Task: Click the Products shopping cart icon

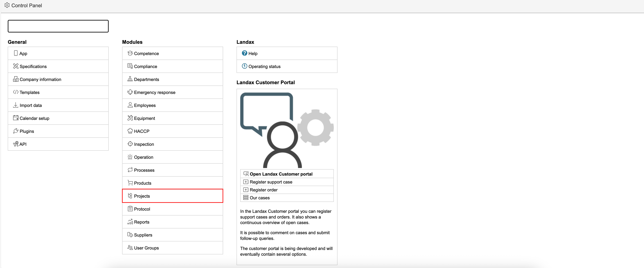Action: click(x=130, y=183)
